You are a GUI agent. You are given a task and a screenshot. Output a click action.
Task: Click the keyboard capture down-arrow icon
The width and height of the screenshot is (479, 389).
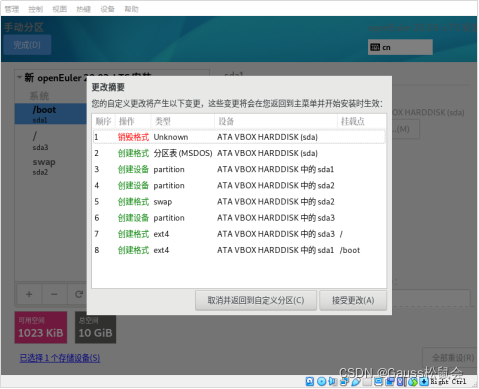[x=424, y=382]
